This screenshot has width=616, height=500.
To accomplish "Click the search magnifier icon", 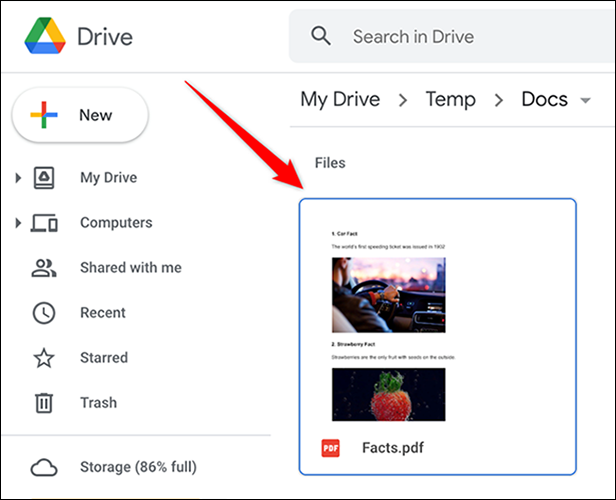I will (321, 37).
